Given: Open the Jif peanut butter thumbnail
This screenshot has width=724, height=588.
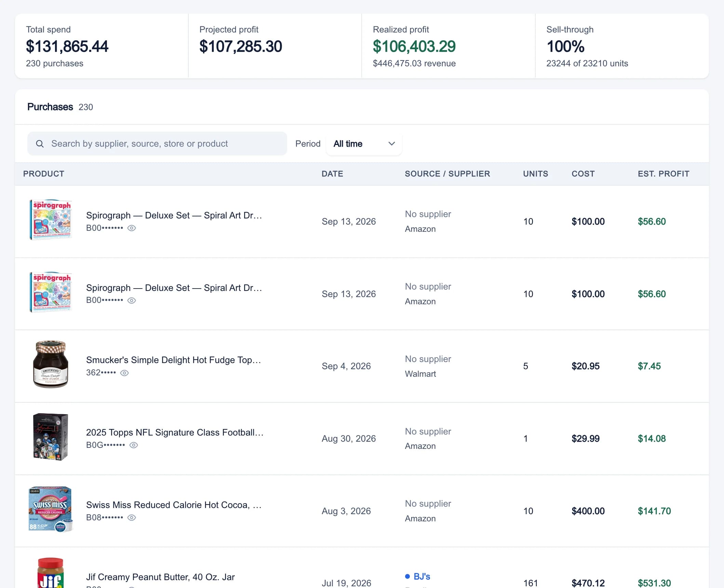Looking at the screenshot, I should [51, 573].
